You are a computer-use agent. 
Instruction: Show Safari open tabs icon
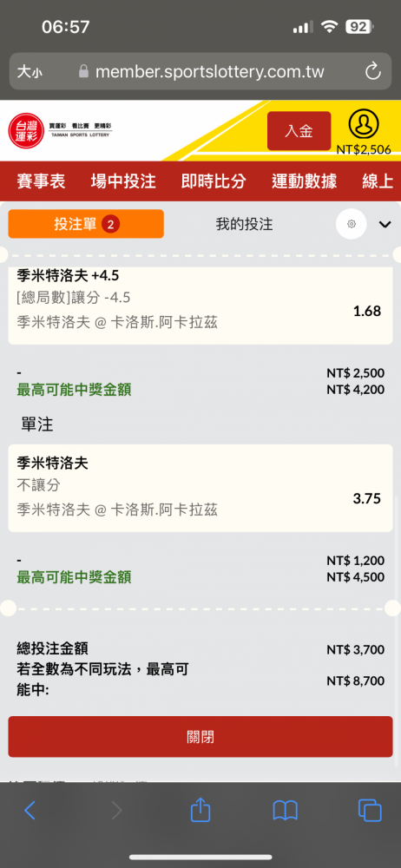[370, 811]
